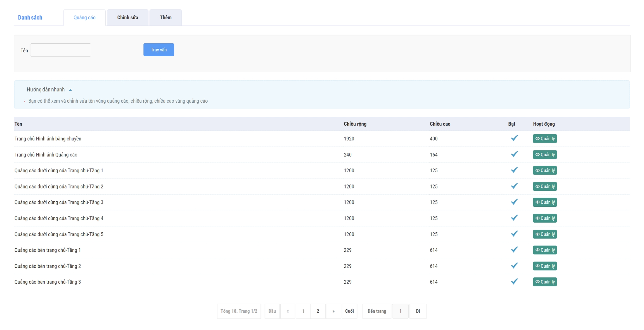Toggle Bật checkmark for Trang chủ-Hình ảnh băng chuyền
The image size is (644, 330).
(x=514, y=138)
